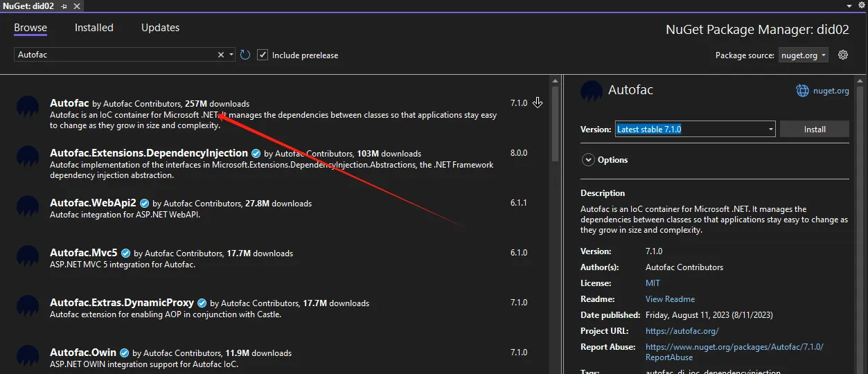Open window list dropdown arrow at top right
868x374 pixels.
click(850, 6)
